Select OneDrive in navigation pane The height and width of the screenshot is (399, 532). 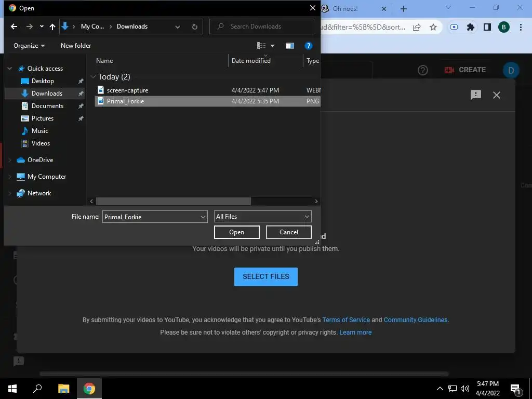40,160
